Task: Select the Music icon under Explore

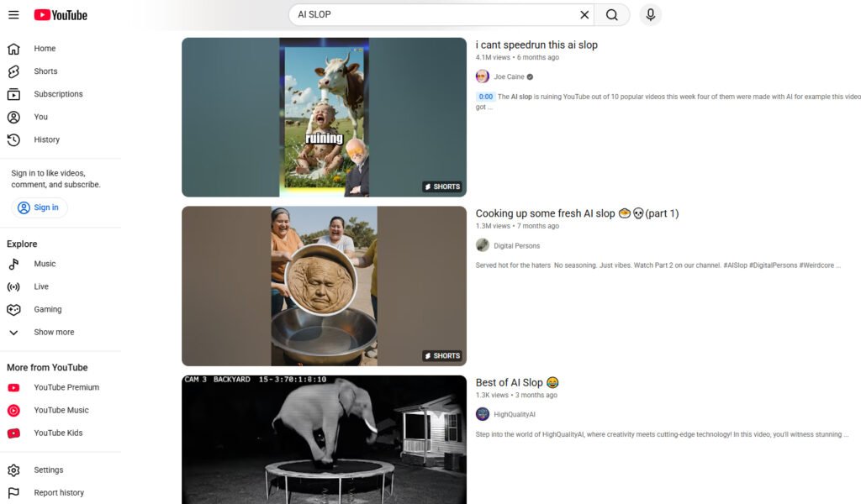Action: click(13, 264)
